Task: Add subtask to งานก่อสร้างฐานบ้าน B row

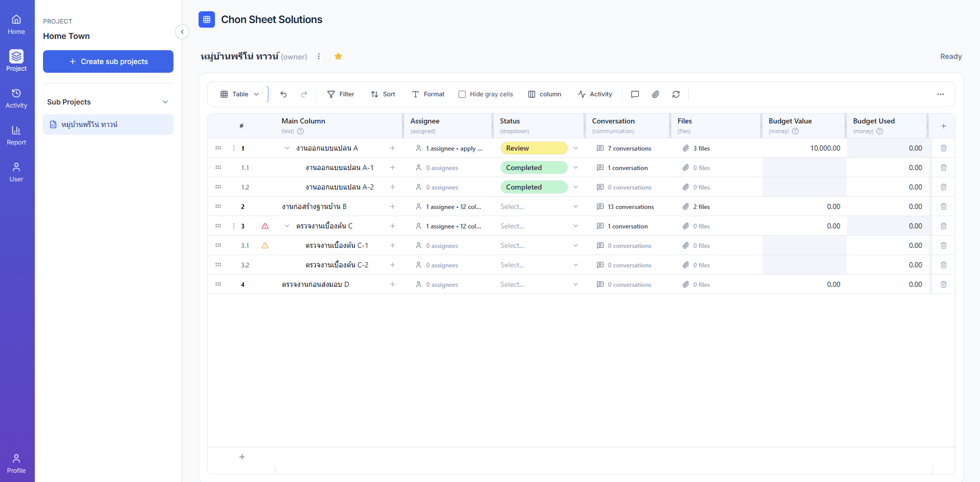Action: click(x=393, y=206)
